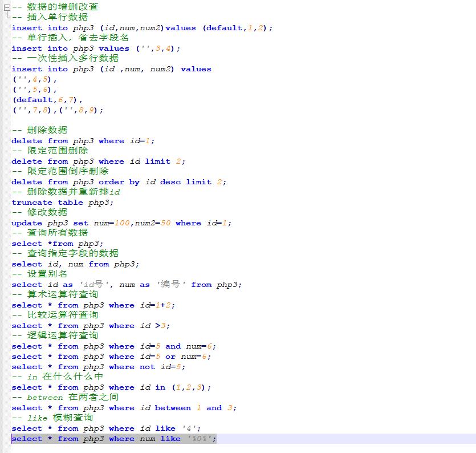Click line 'delete from php3 where id=1;'
The width and height of the screenshot is (476, 453).
[83, 141]
